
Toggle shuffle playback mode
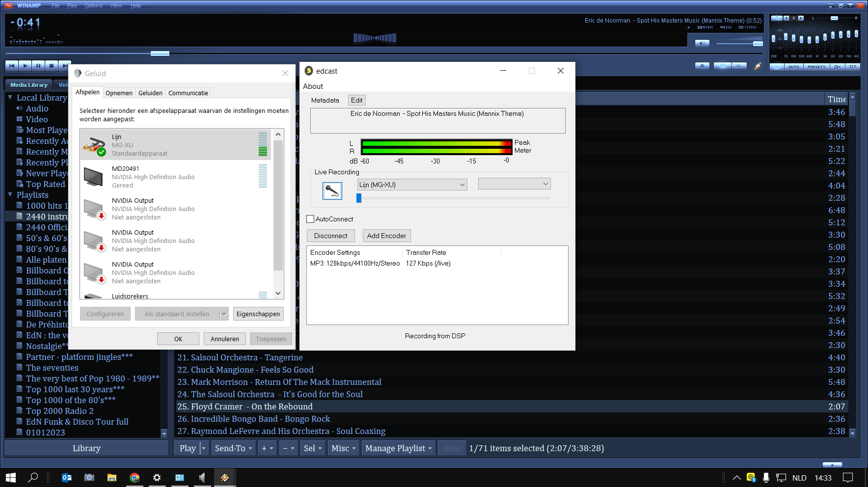coord(723,66)
